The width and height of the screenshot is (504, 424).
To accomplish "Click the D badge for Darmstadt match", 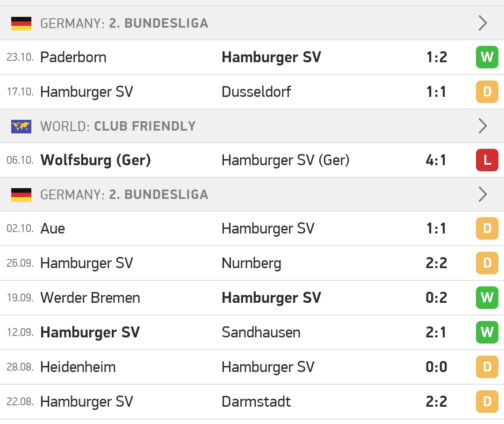I will [x=487, y=402].
